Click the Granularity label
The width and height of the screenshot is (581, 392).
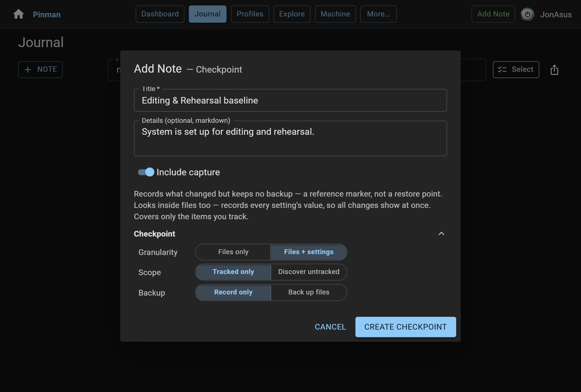[158, 252]
